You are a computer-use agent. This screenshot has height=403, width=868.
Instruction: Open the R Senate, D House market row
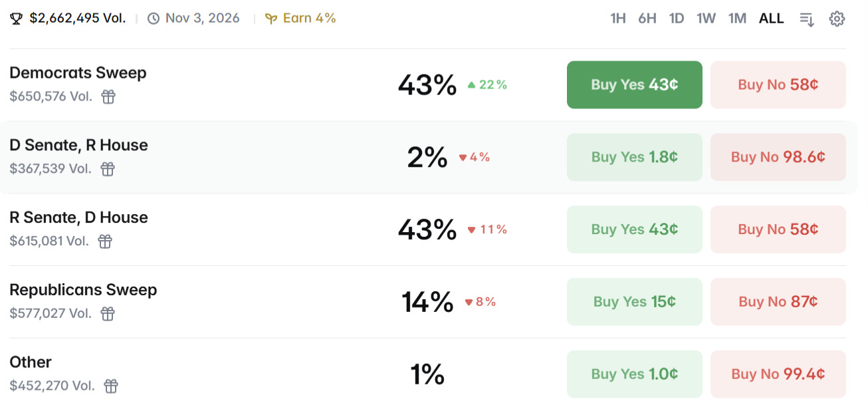(x=78, y=218)
